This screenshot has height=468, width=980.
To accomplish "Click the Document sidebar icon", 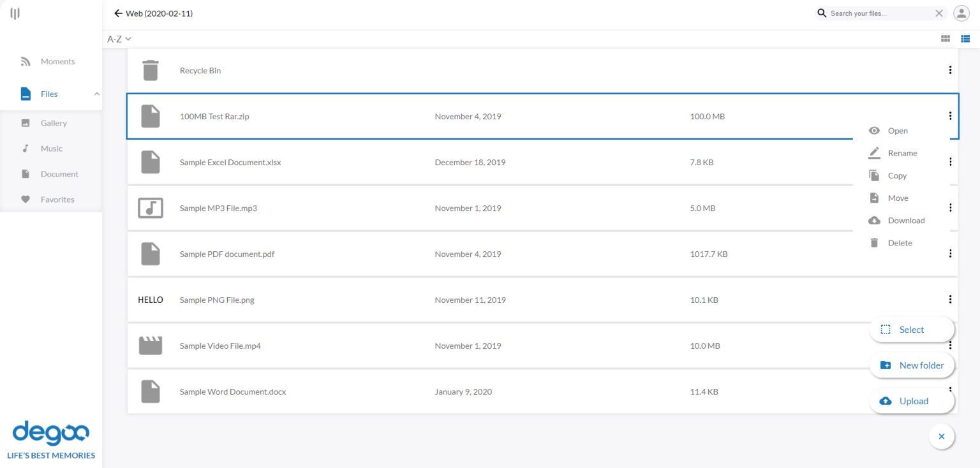I will pos(26,173).
